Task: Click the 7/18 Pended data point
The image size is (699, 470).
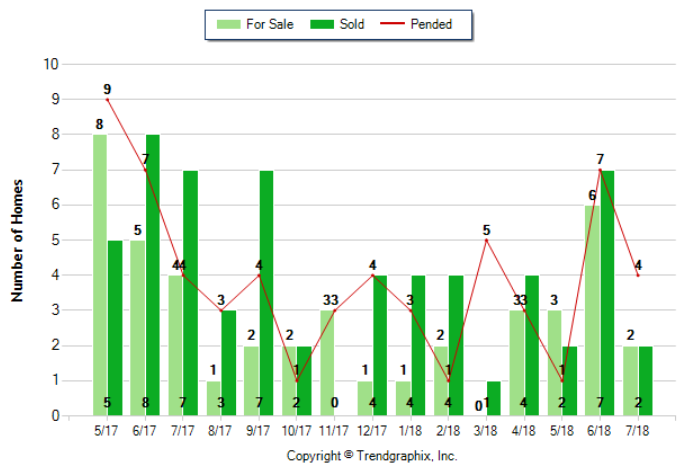Action: coord(638,275)
